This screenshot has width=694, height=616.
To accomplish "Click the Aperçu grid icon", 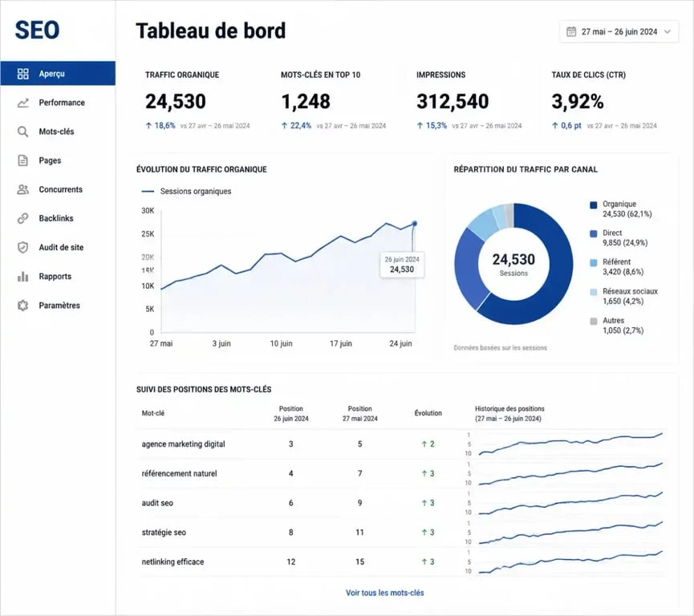I will [23, 74].
